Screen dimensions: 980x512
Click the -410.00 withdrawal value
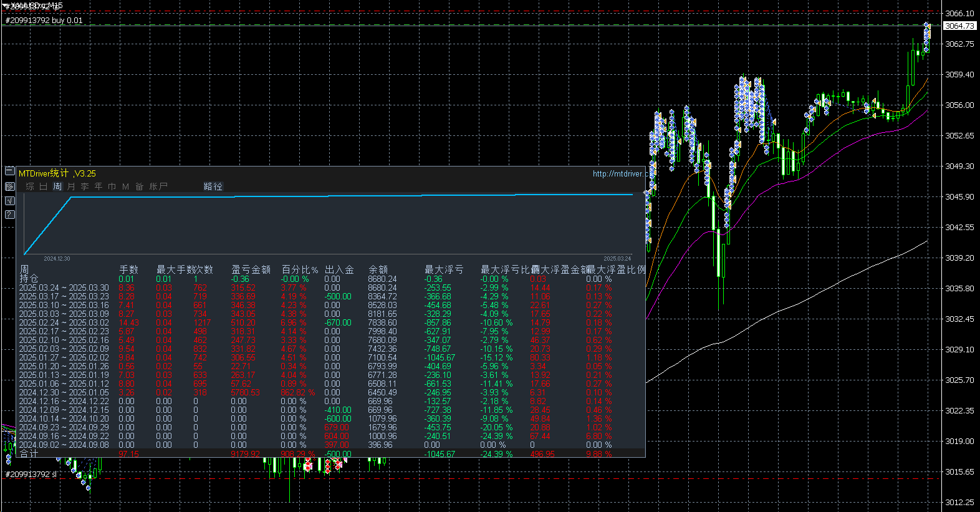[x=338, y=410]
